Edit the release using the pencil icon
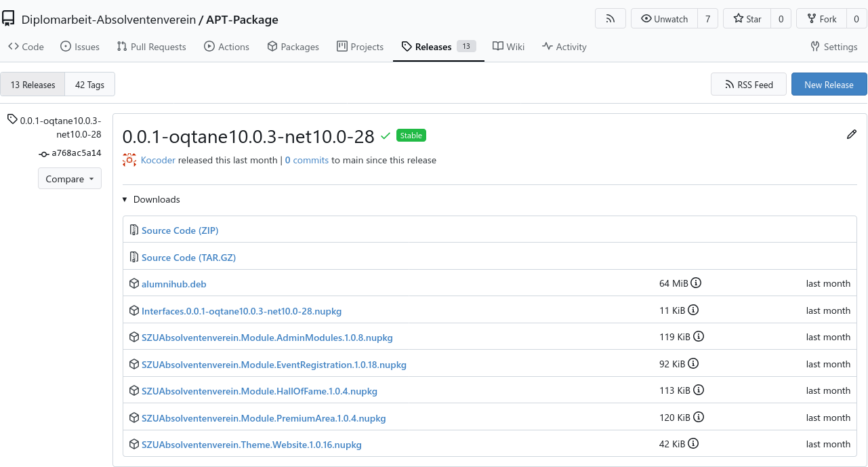 pyautogui.click(x=852, y=135)
